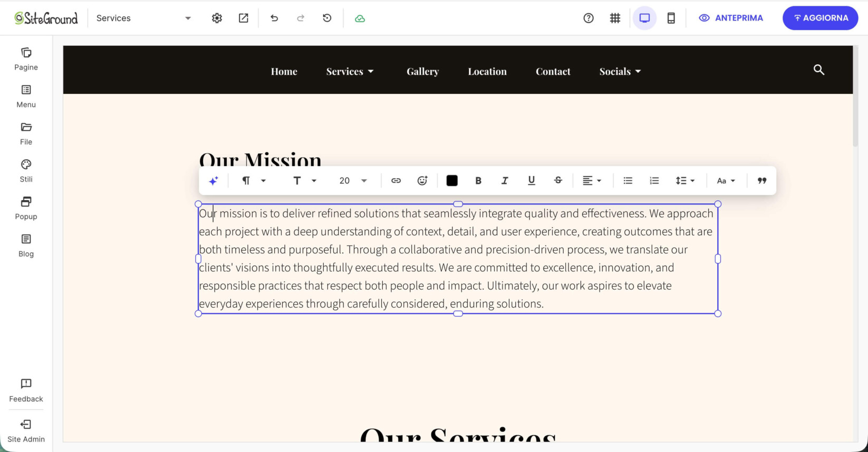Open font family dropdown
The image size is (868, 452).
(305, 181)
